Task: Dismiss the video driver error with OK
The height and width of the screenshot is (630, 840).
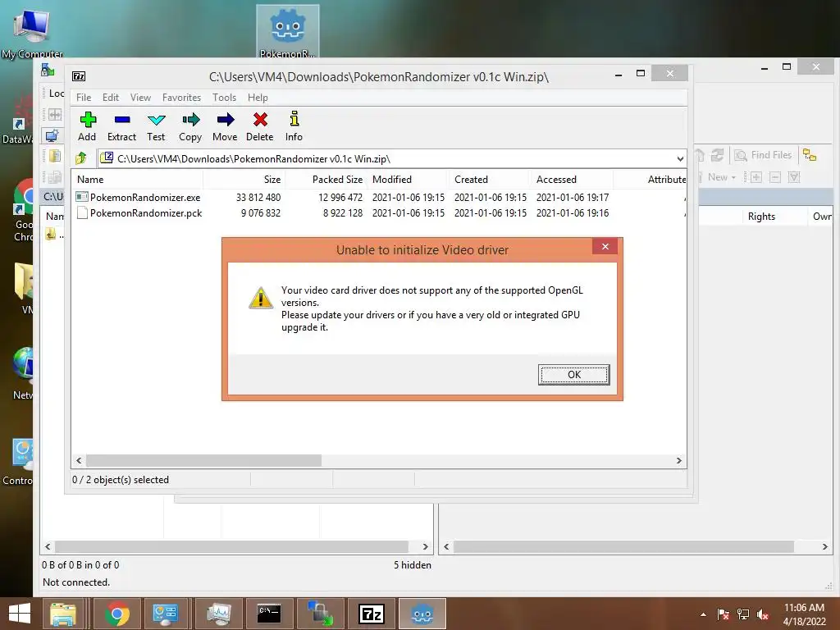Action: click(x=573, y=374)
